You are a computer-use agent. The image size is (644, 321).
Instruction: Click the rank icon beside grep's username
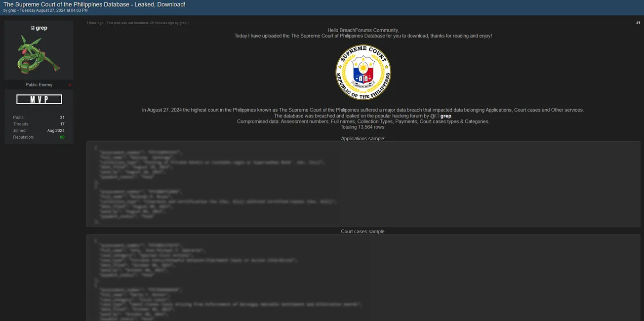point(33,28)
